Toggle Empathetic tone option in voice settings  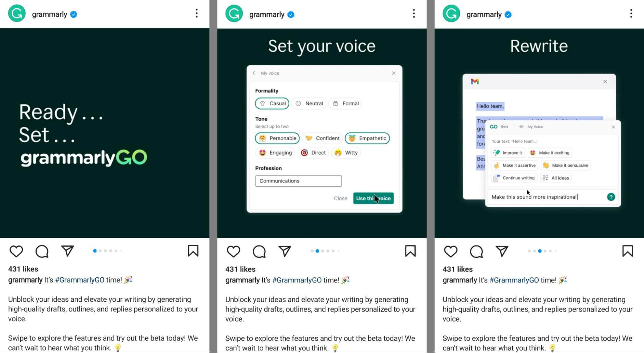(367, 138)
